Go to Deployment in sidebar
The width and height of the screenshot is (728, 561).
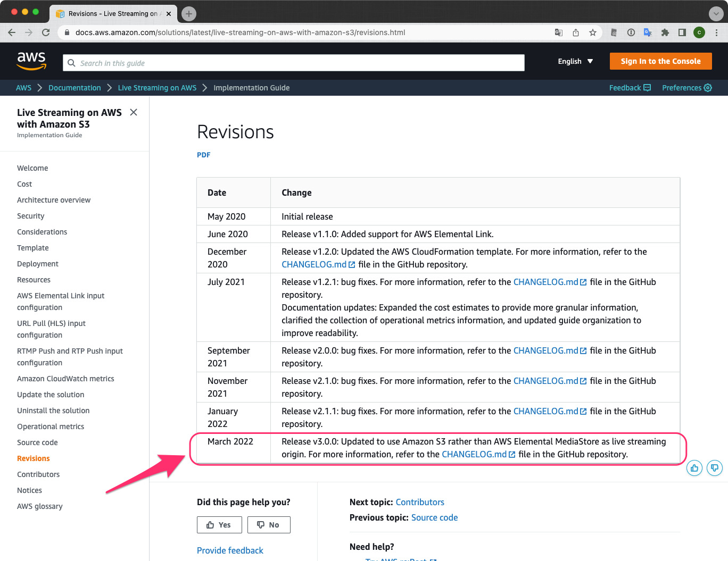pyautogui.click(x=38, y=264)
